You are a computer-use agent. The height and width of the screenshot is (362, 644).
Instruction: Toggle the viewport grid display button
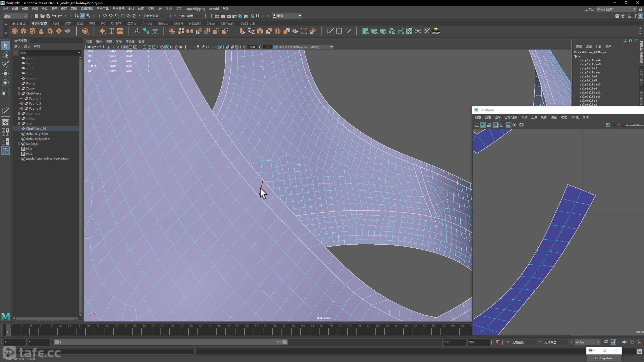125,47
